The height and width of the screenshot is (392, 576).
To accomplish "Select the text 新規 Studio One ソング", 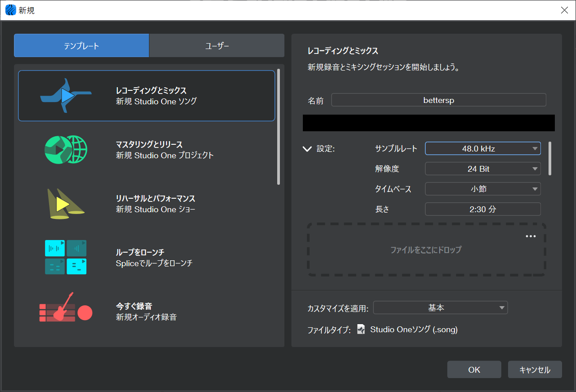I will click(x=156, y=101).
